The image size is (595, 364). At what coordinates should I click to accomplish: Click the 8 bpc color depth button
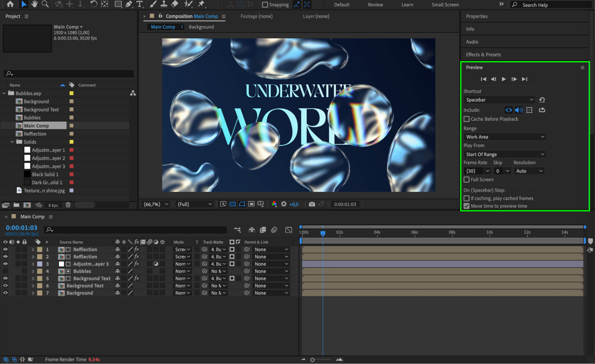click(53, 205)
